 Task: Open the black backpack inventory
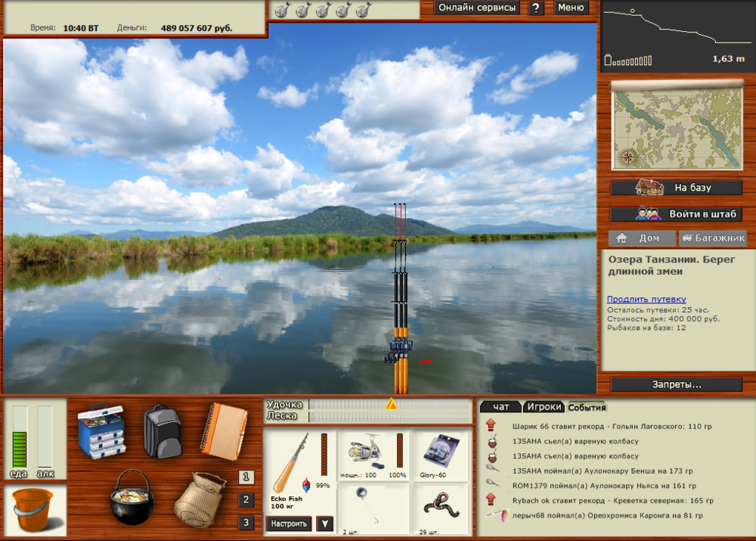click(x=162, y=431)
